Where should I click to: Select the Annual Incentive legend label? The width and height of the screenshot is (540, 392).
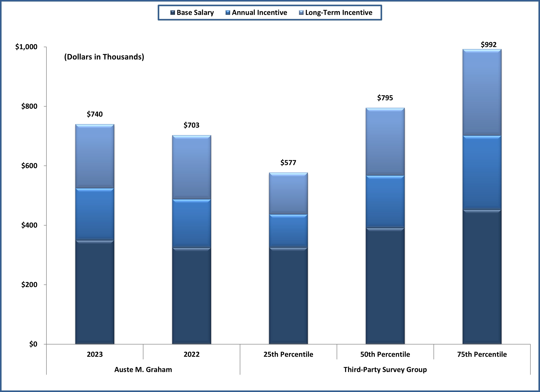(259, 13)
